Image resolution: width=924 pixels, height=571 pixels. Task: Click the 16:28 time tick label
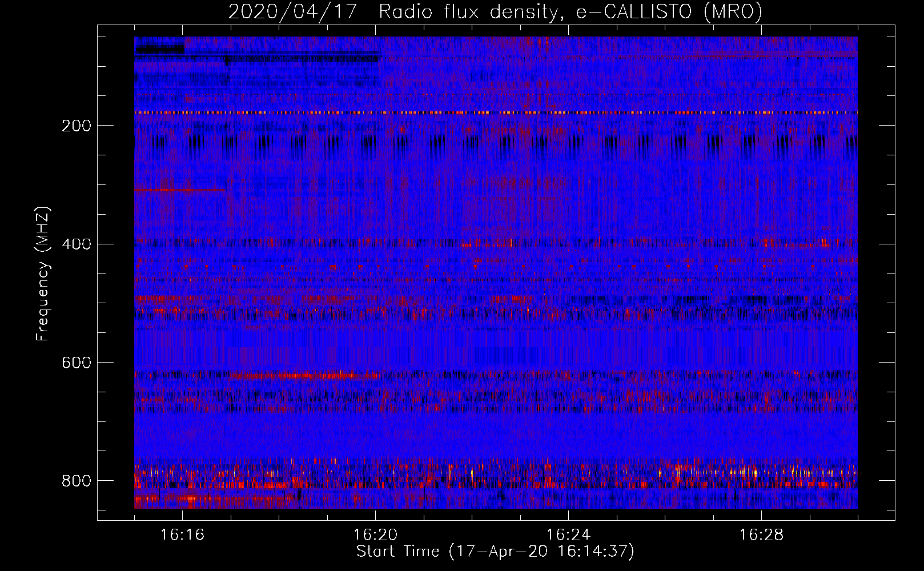pos(761,535)
